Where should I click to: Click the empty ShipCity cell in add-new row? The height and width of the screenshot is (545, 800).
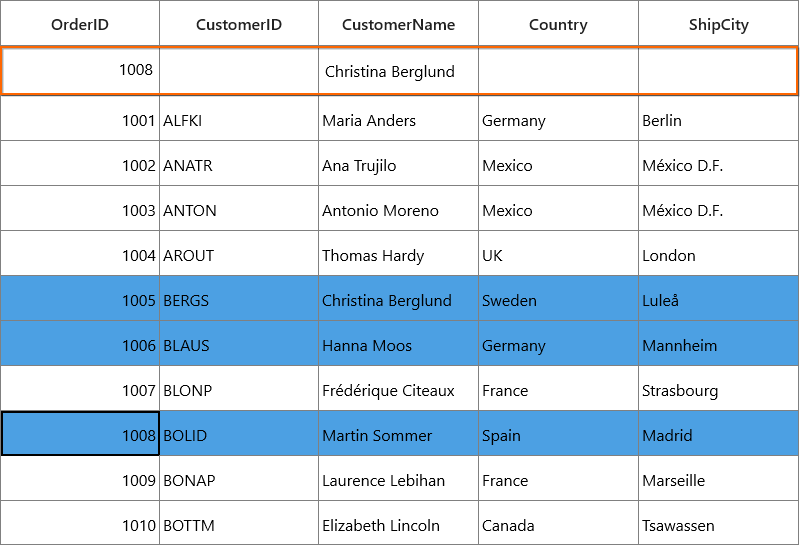coord(717,71)
